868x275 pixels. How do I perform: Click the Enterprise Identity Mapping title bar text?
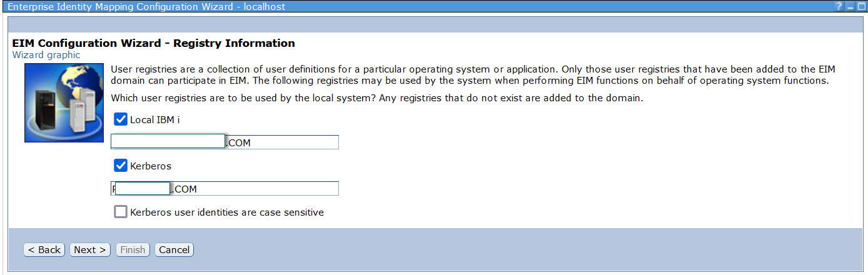point(146,6)
